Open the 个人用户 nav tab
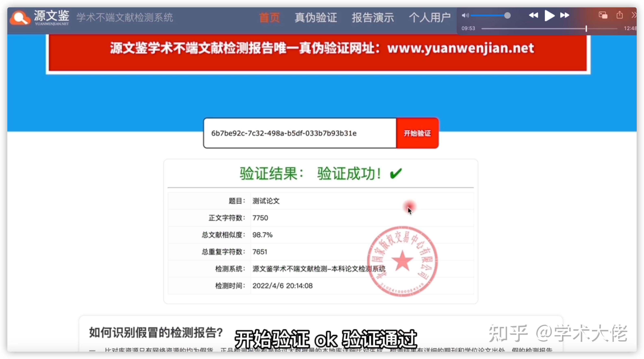The width and height of the screenshot is (644, 359). point(429,17)
